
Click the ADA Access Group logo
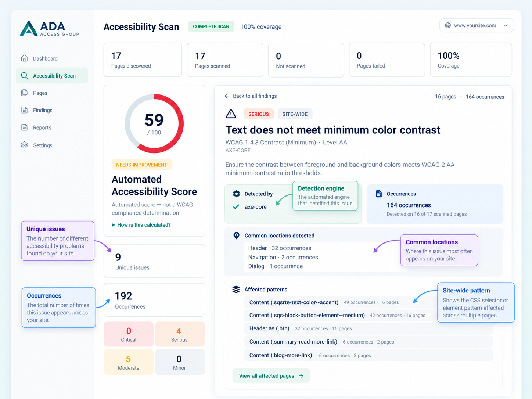(49, 29)
